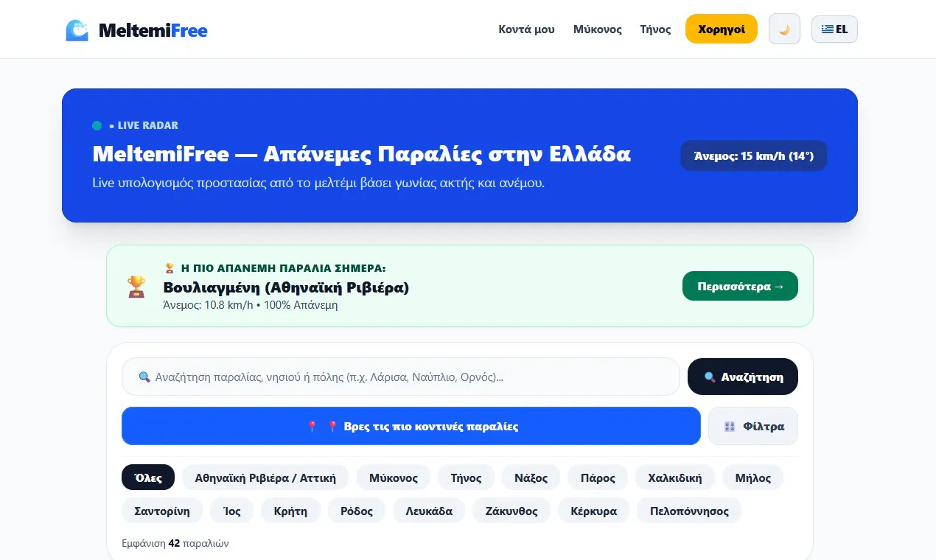Select the Σαντορίνη region chip
This screenshot has height=560, width=936.
click(x=162, y=511)
